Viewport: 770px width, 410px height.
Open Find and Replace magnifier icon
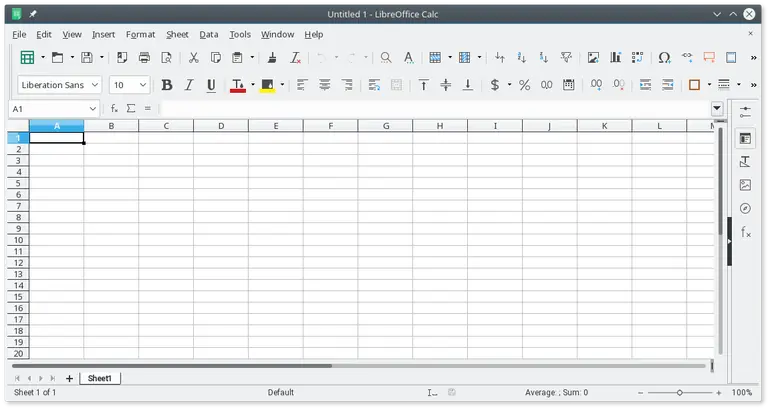click(x=386, y=58)
